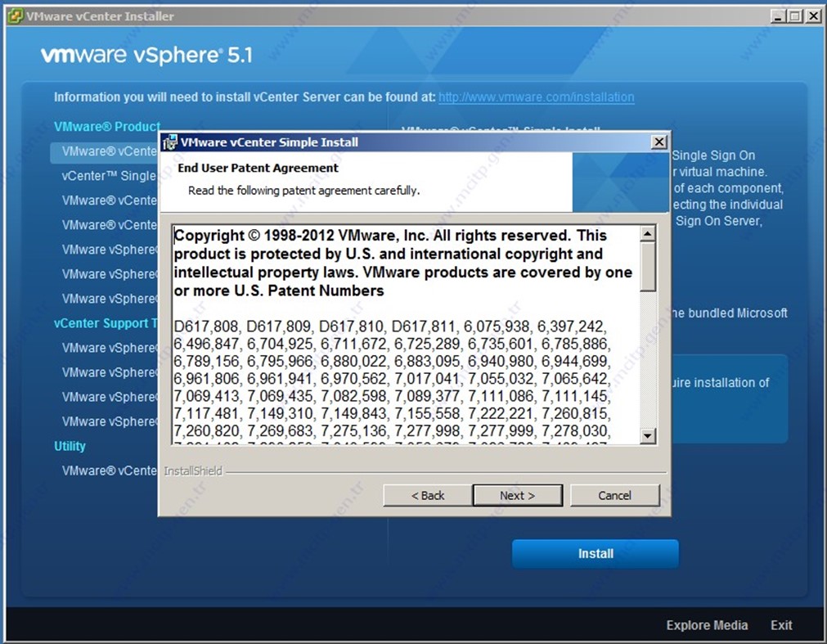
Task: Click the Install button in vCenter Installer
Action: 596,553
